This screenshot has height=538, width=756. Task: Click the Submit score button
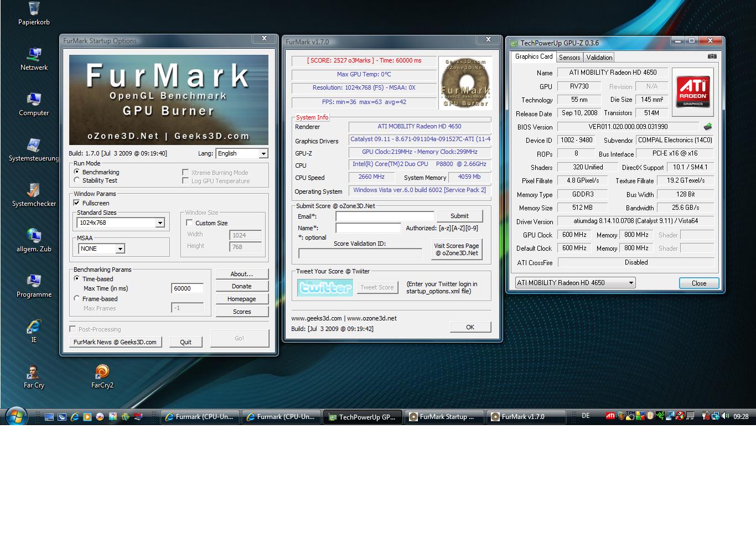click(459, 216)
